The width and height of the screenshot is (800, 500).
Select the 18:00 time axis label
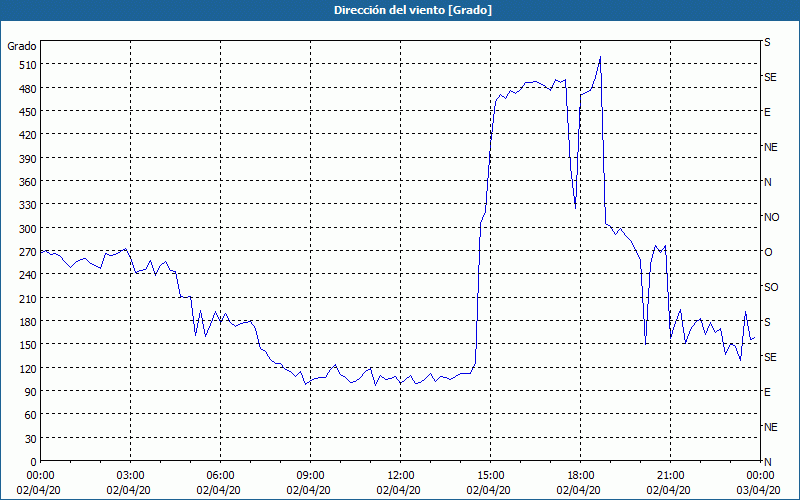581,476
